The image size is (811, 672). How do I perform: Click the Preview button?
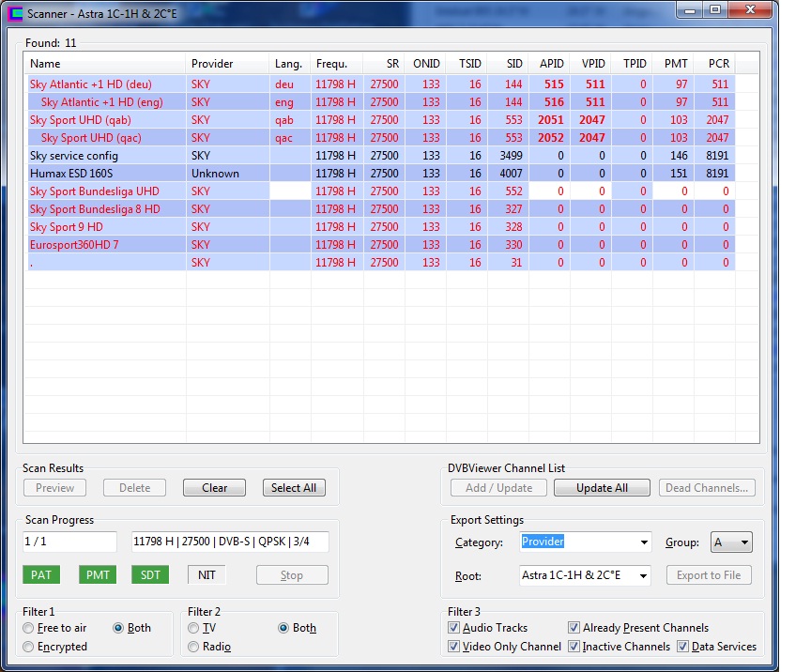[x=54, y=488]
